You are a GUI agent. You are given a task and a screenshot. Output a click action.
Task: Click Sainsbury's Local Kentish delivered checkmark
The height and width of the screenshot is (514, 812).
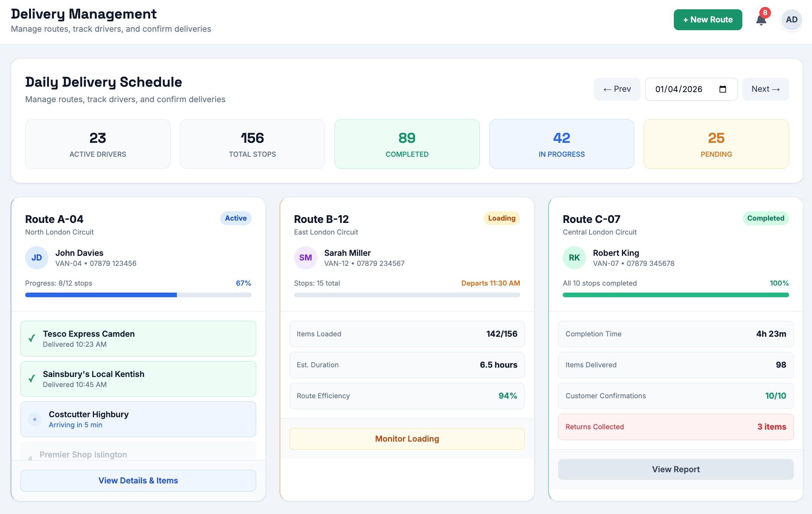(x=32, y=379)
